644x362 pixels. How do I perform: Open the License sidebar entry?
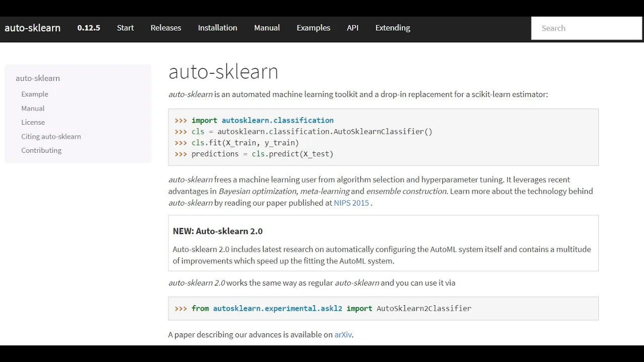(33, 122)
